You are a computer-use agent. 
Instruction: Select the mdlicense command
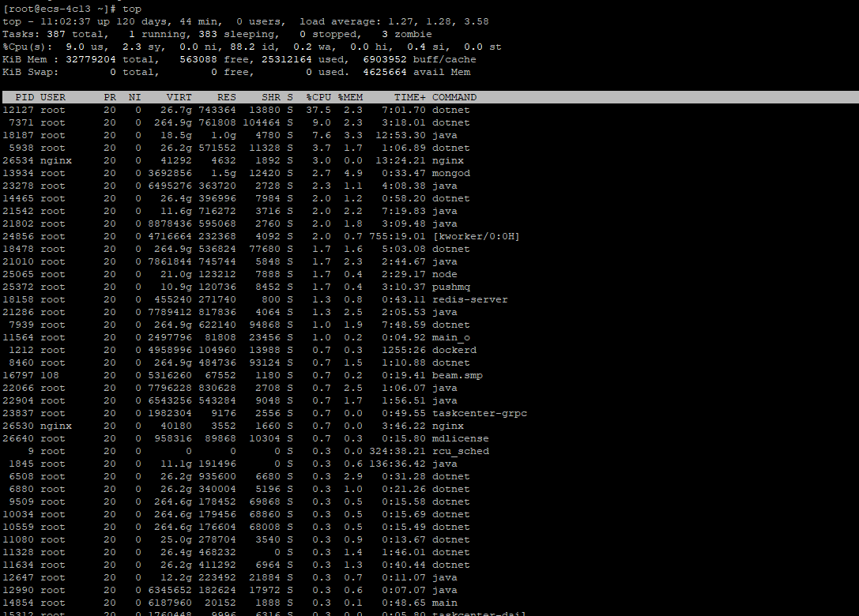point(461,438)
